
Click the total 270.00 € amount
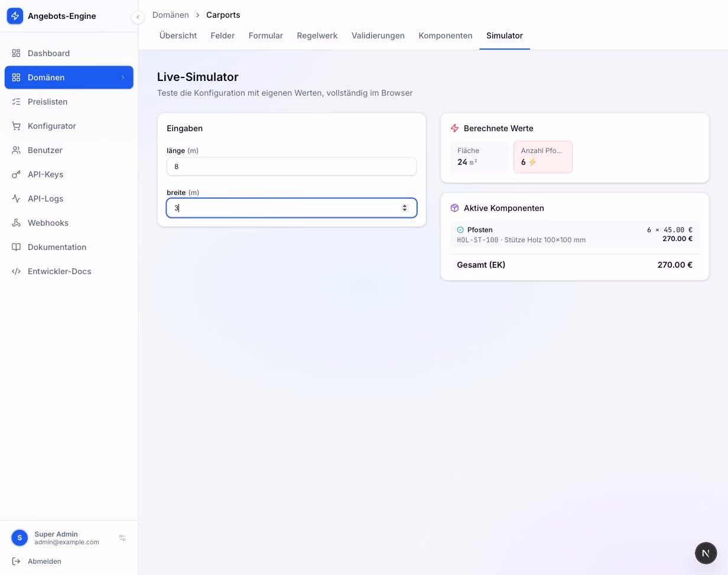coord(675,265)
